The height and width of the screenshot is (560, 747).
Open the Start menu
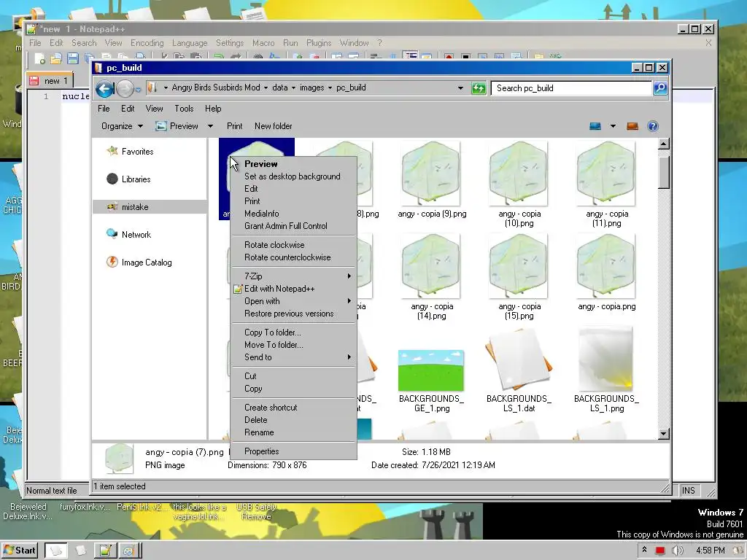(20, 551)
